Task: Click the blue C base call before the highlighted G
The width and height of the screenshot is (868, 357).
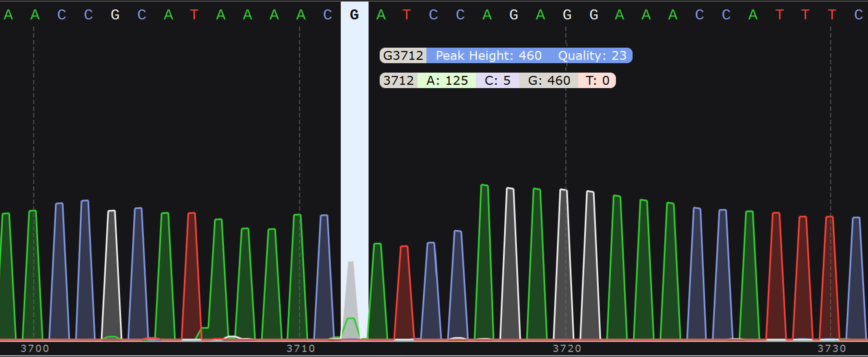Action: [x=328, y=14]
